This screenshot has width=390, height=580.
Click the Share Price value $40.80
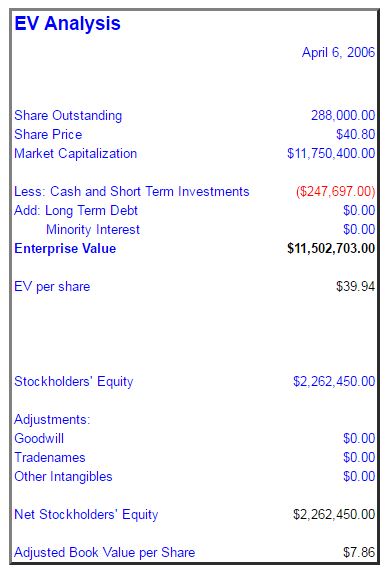coord(355,134)
